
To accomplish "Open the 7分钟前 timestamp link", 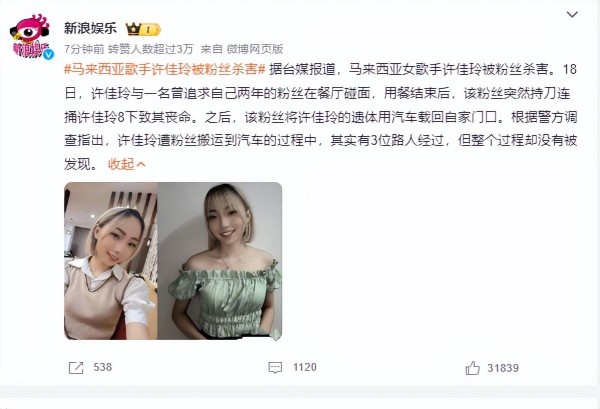I will 84,49.
